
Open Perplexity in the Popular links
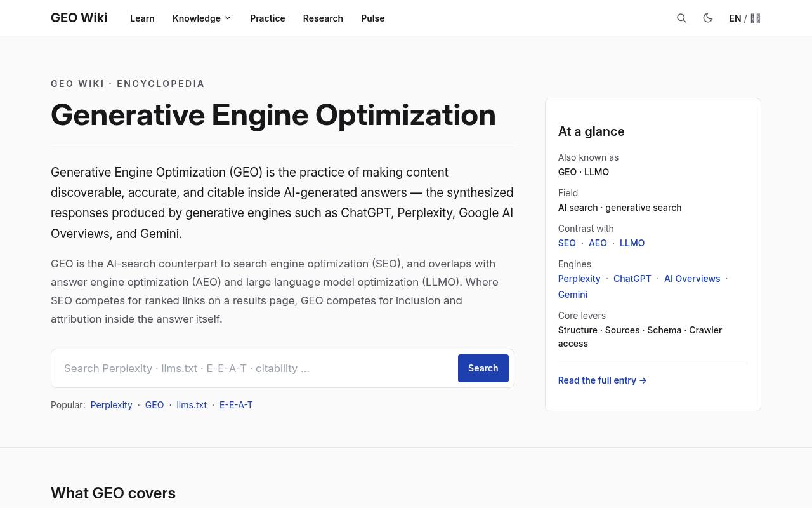(111, 405)
